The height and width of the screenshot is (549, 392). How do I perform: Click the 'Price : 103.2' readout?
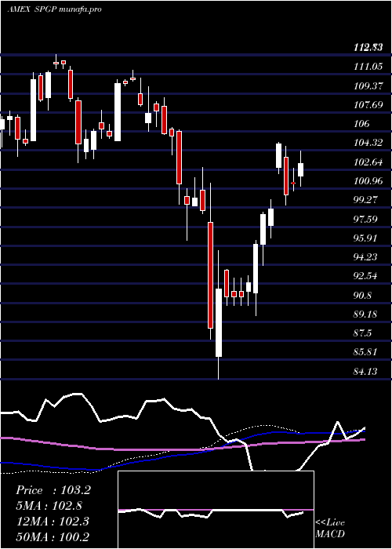point(53,490)
